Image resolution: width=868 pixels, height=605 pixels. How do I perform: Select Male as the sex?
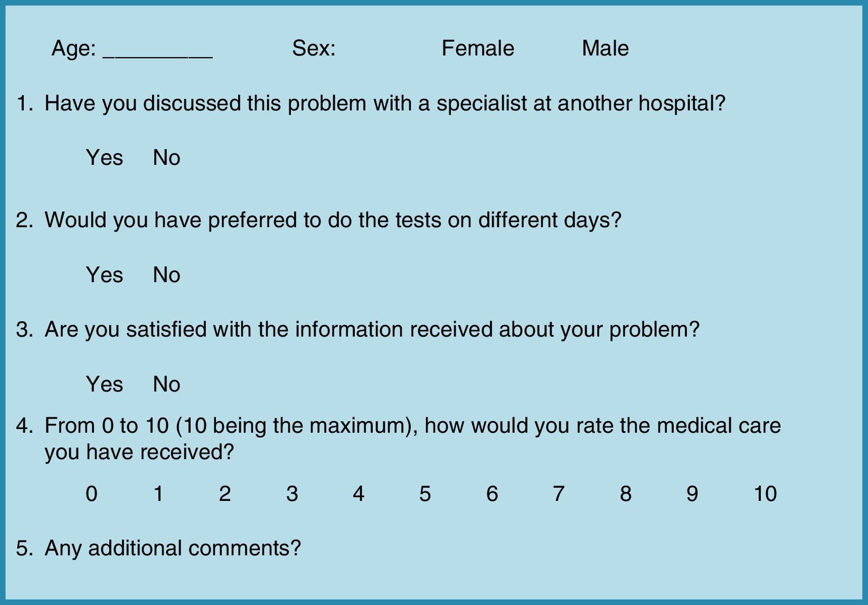click(605, 49)
